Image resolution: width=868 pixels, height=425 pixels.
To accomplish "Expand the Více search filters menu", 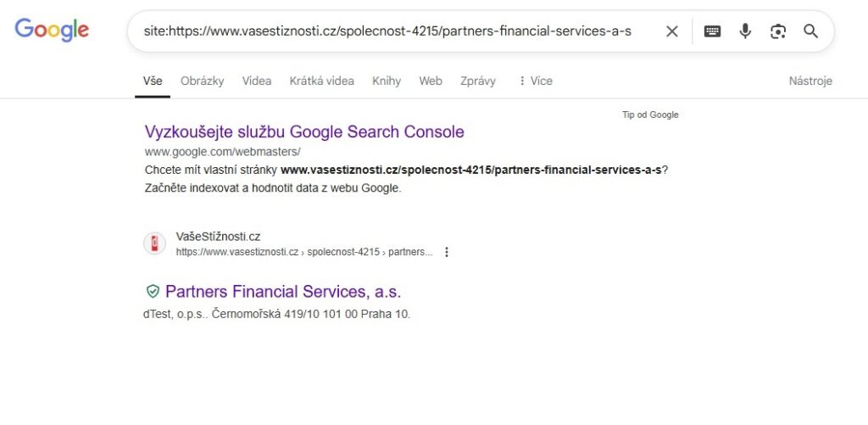I will tap(535, 81).
